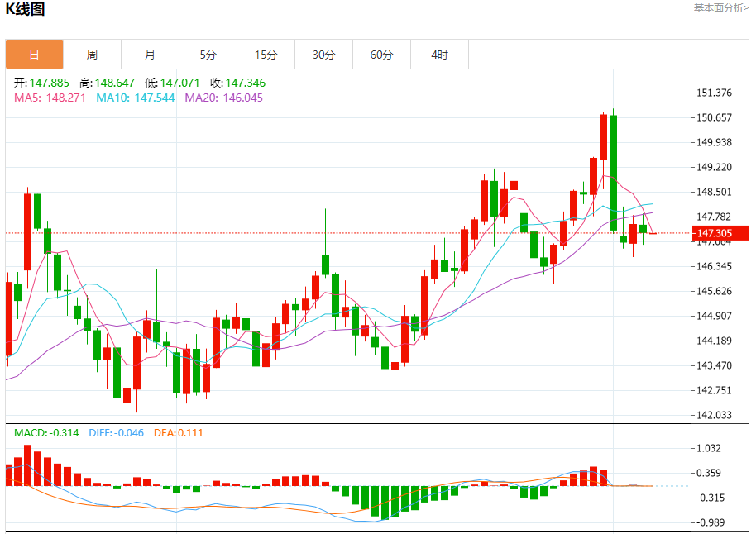The image size is (756, 534).
Task: Click the 1.032 MACD axis label
Action: point(709,448)
